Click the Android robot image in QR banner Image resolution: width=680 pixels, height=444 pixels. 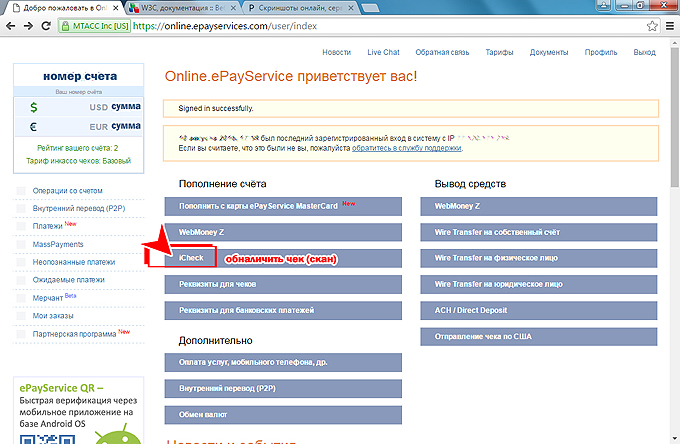(118, 435)
